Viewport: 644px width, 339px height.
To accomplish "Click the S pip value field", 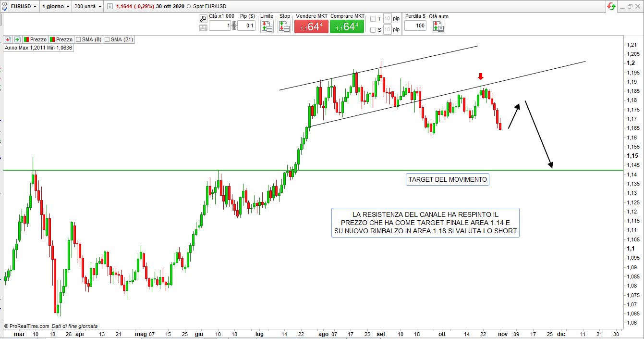I will click(x=388, y=30).
